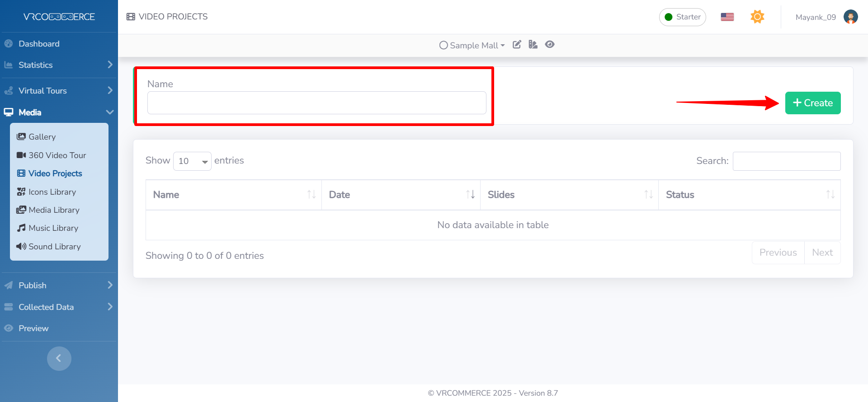Go to Icons Library
The image size is (868, 402).
(52, 192)
